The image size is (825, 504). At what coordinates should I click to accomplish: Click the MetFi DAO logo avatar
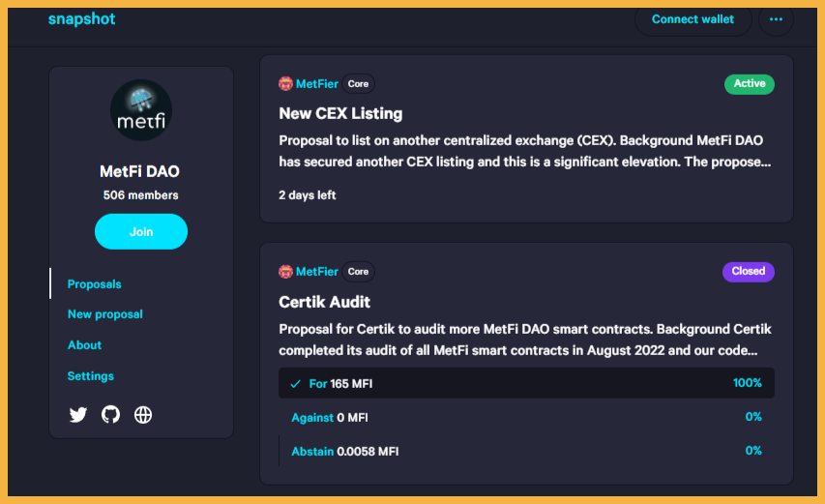tap(141, 110)
